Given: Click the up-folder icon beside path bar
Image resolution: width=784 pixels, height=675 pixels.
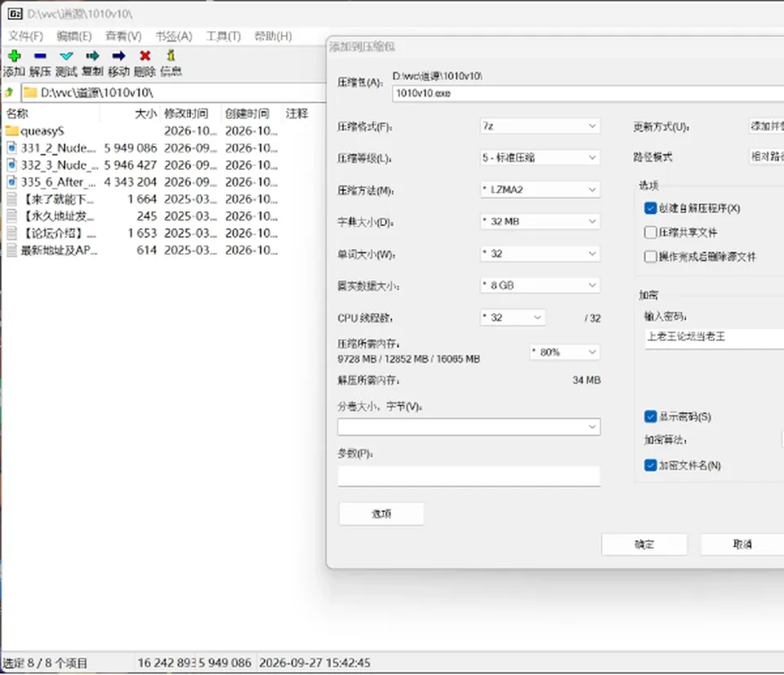Looking at the screenshot, I should point(9,92).
